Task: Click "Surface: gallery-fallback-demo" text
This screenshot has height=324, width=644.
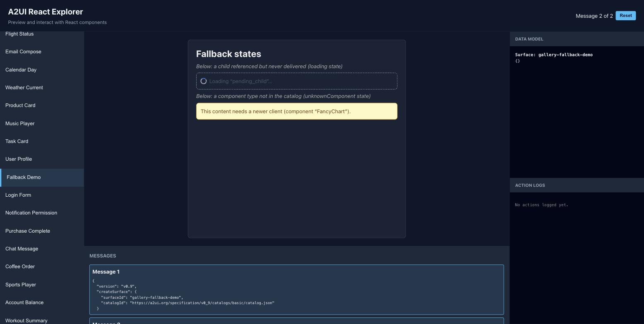Action: (x=554, y=55)
